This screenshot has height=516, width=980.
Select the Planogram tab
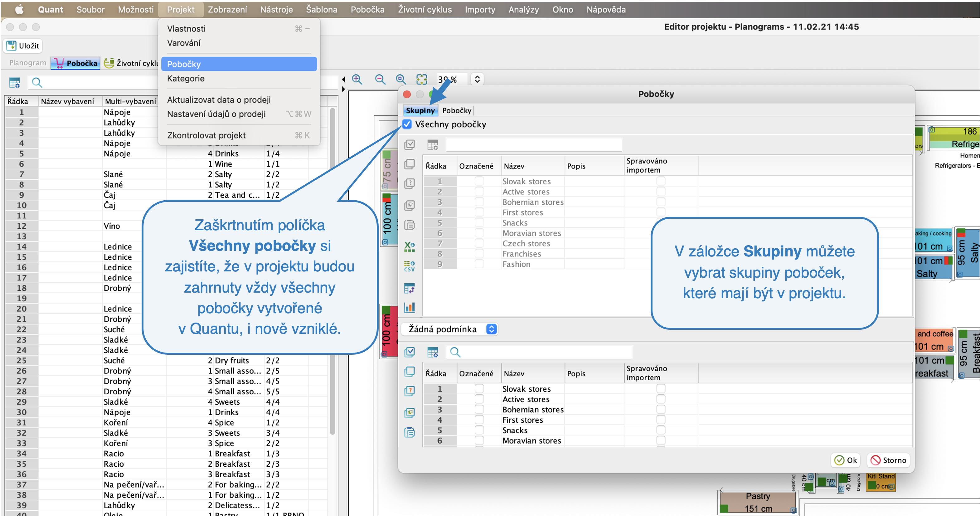(27, 63)
